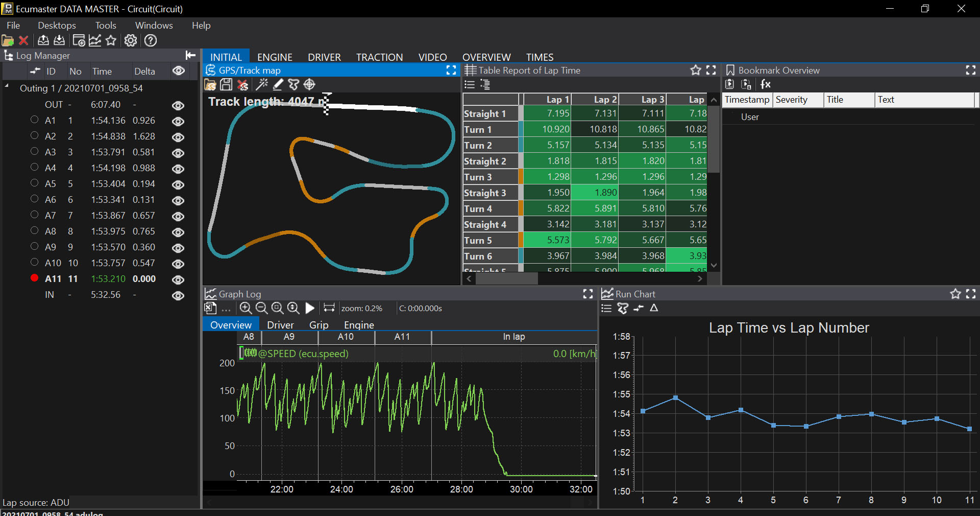Open the Desktops menu
The height and width of the screenshot is (516, 980).
(57, 26)
